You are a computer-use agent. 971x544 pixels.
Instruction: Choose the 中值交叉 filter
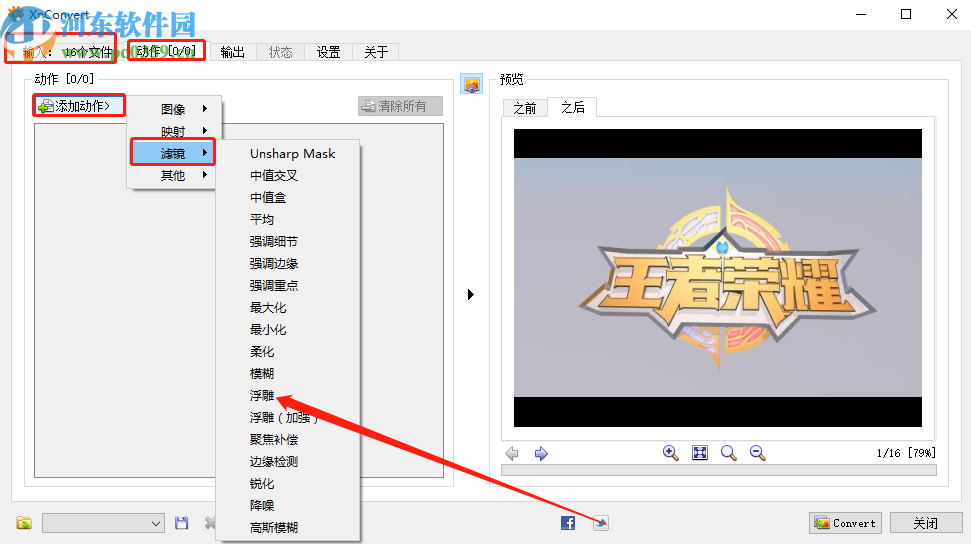coord(274,175)
